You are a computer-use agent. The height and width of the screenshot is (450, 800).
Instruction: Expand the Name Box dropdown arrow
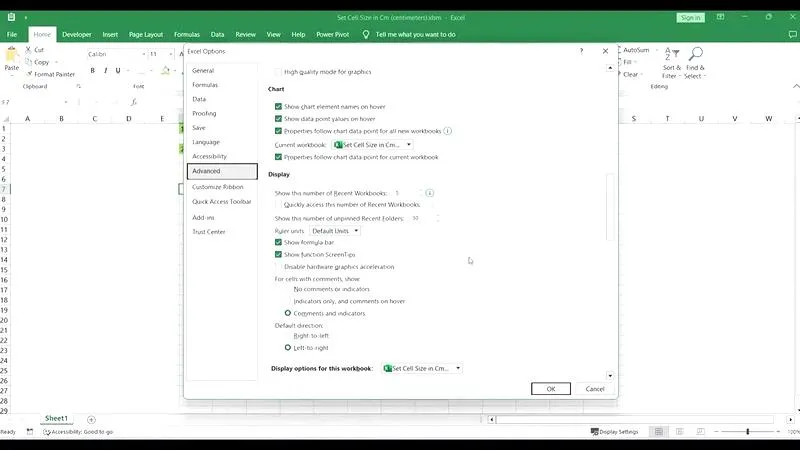(66, 102)
